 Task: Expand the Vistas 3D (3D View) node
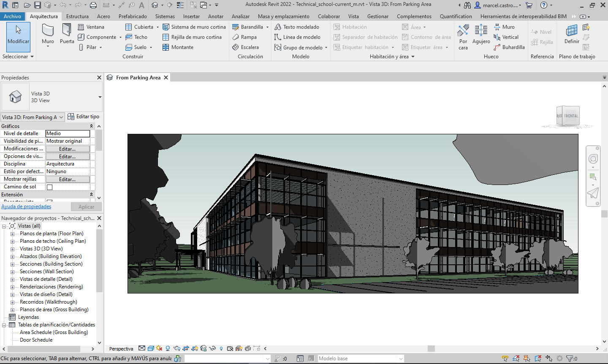[x=12, y=249]
